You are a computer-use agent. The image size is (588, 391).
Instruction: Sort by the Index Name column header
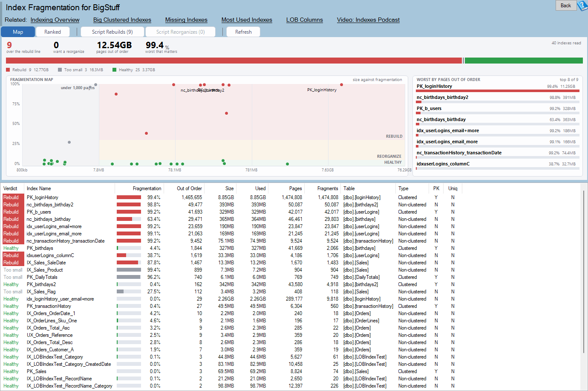[x=69, y=188]
